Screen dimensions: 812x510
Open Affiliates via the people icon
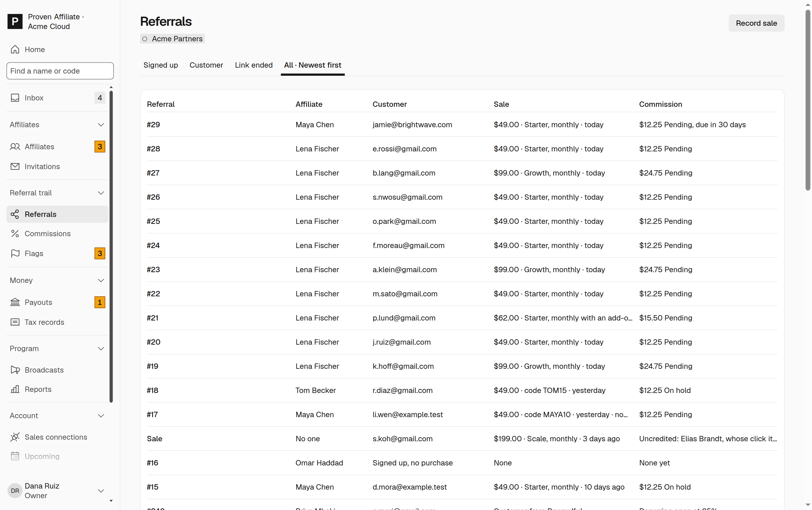click(15, 147)
